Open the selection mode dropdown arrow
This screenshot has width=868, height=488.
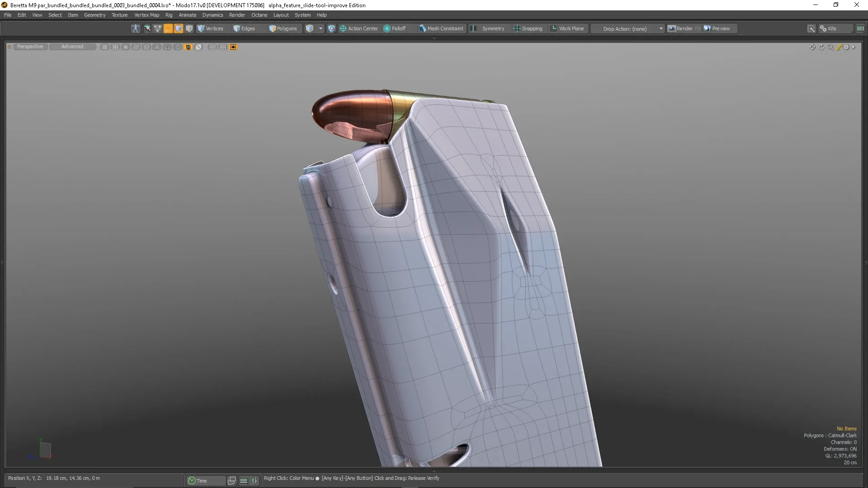coord(321,28)
